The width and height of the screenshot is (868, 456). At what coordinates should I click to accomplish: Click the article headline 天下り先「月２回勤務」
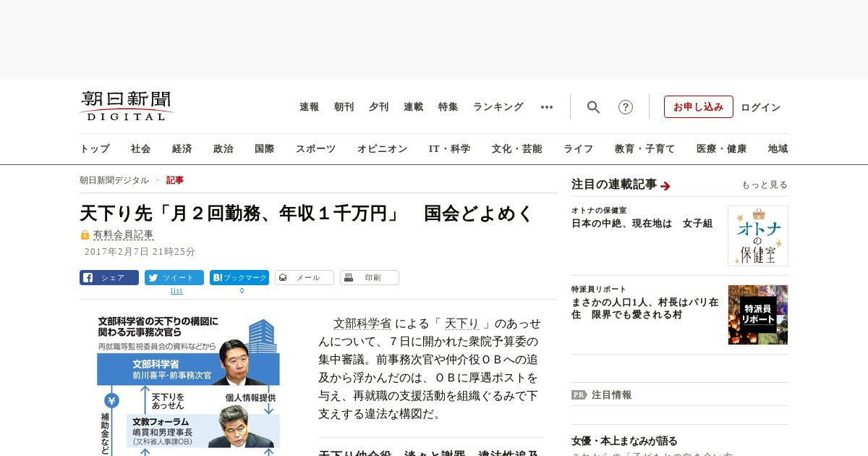point(307,213)
